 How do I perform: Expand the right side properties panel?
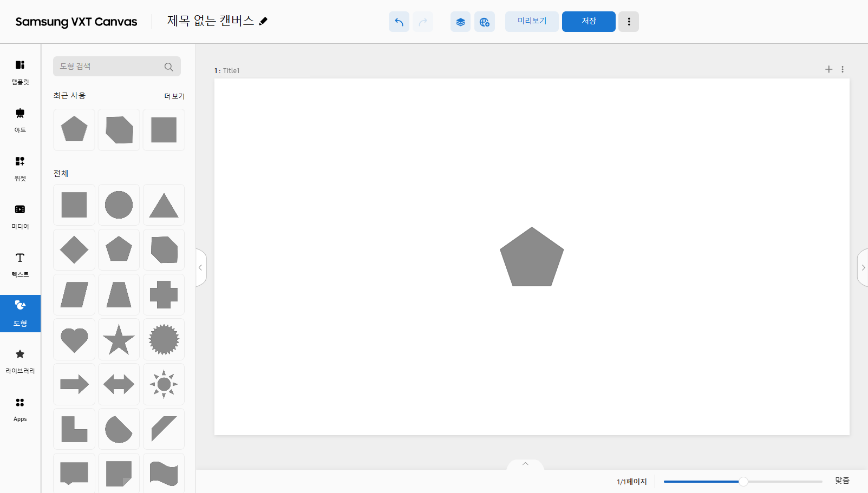point(863,267)
